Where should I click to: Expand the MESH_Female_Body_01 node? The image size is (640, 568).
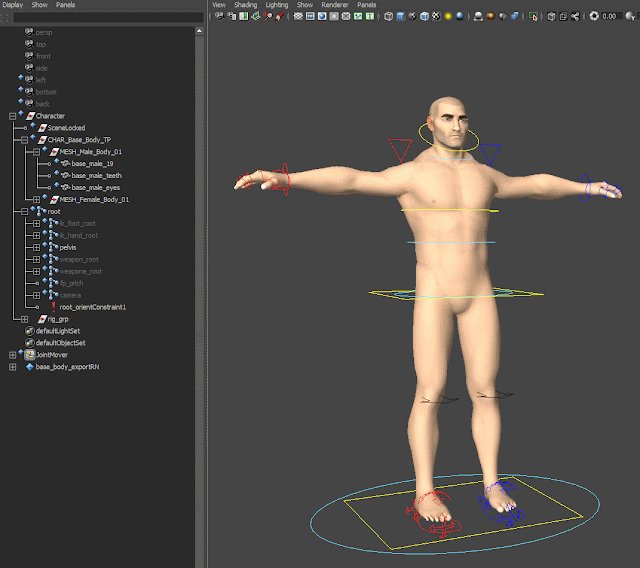click(x=36, y=200)
